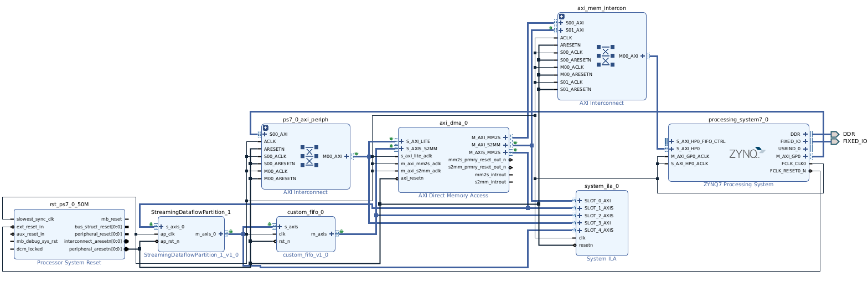Click the 'ZYNQ7 Processing System' label

(738, 185)
